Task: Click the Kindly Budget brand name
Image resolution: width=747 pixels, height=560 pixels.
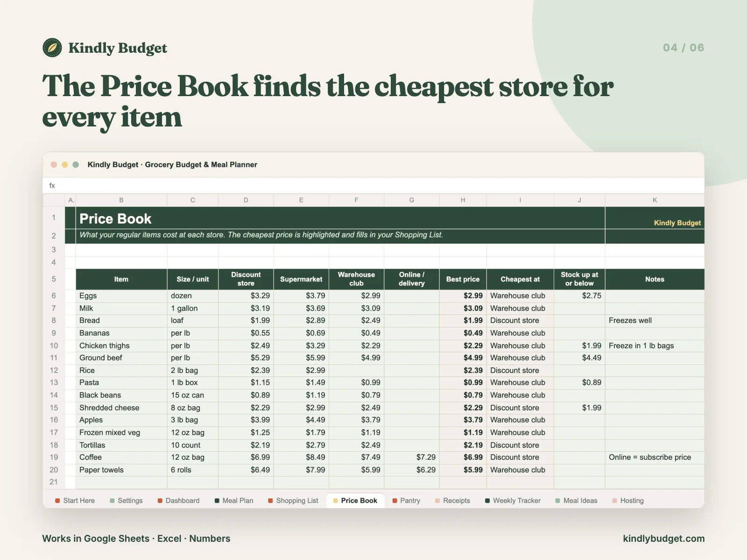Action: tap(118, 48)
